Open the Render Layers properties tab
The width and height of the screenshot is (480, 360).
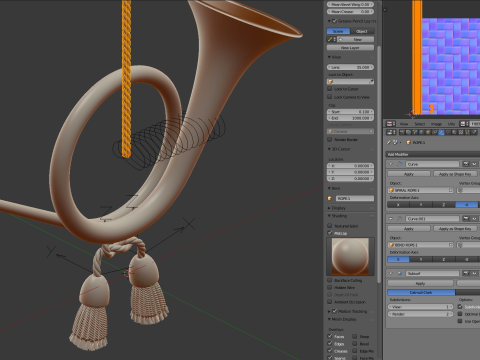409,132
